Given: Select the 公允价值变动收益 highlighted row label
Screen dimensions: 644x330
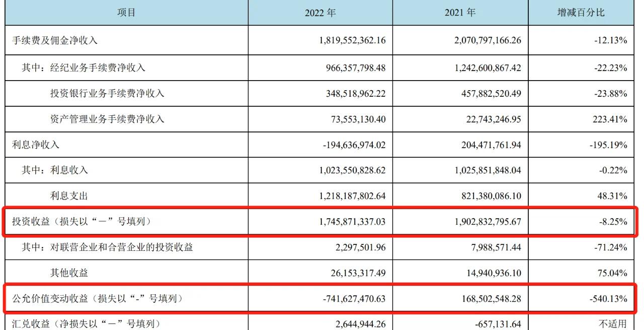Looking at the screenshot, I should [x=97, y=299].
